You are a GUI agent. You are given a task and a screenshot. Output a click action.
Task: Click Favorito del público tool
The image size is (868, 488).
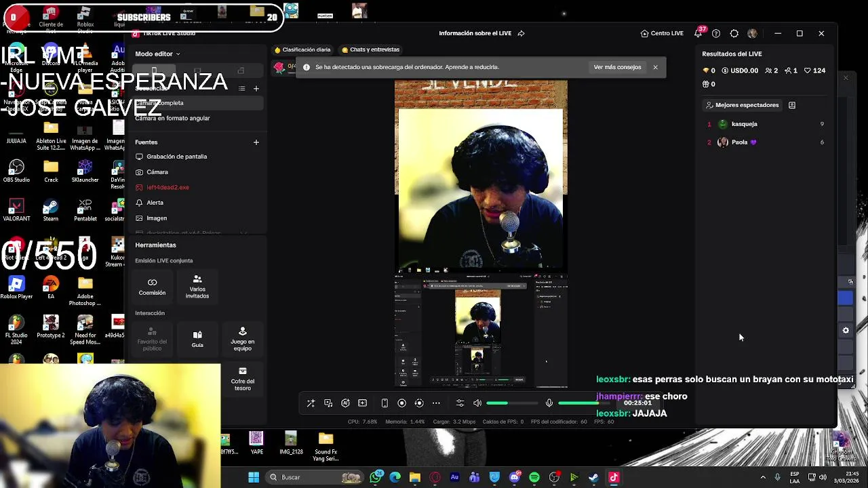tap(152, 340)
